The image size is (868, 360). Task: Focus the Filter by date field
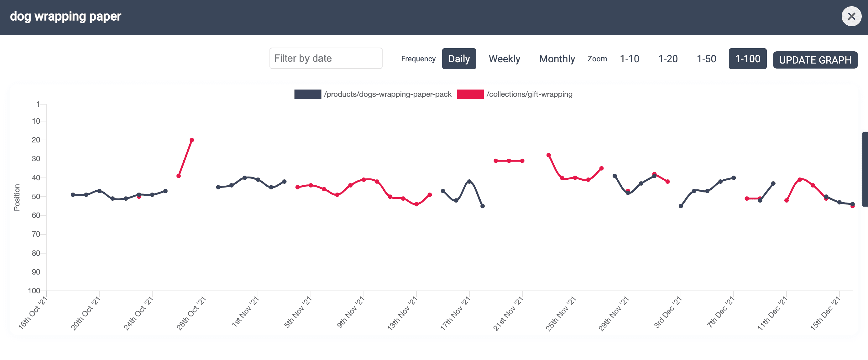[x=326, y=58]
